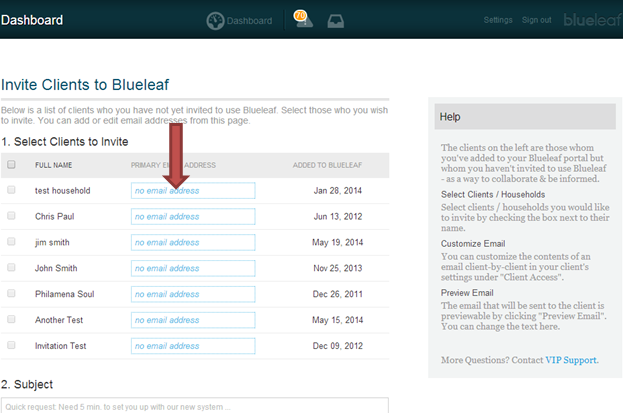Click the FULL NAME column header
The height and width of the screenshot is (414, 623).
click(53, 165)
